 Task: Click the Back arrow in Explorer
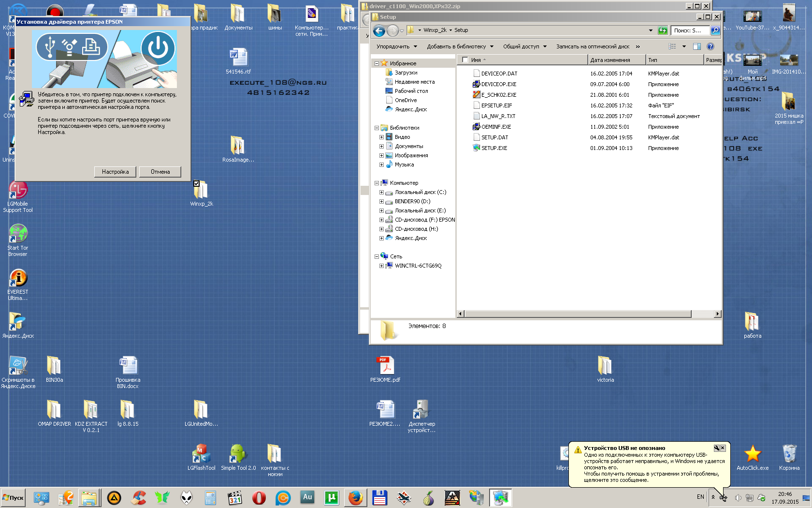[x=379, y=31]
